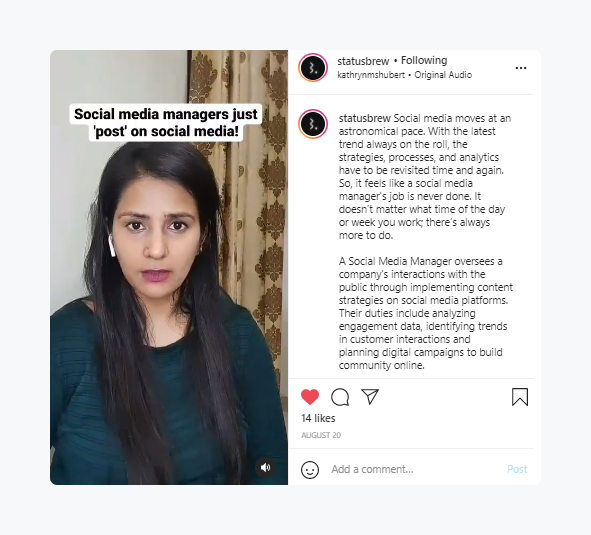This screenshot has width=591, height=535.
Task: Open comments via speech bubble icon
Action: [x=340, y=397]
